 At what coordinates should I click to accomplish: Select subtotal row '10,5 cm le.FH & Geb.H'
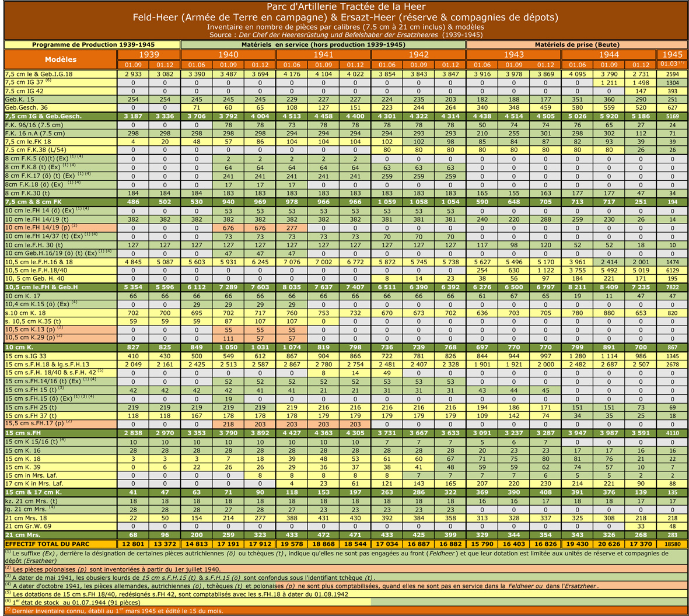(x=61, y=287)
